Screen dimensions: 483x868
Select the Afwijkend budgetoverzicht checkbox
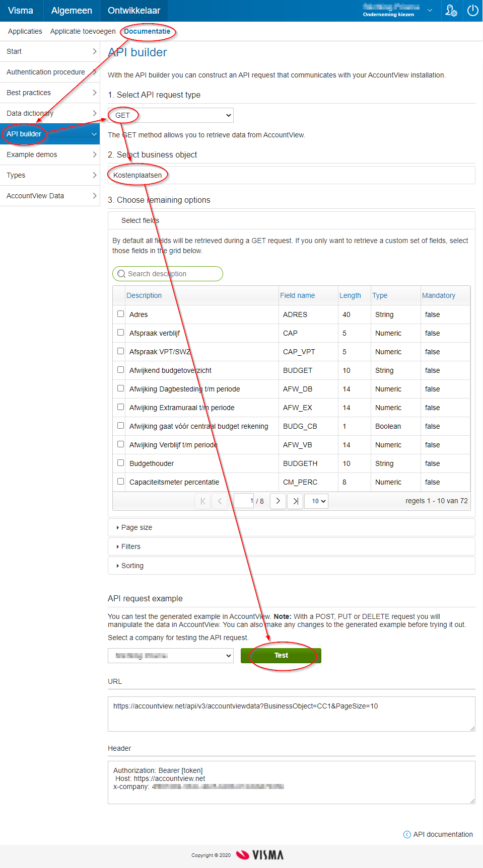point(121,370)
